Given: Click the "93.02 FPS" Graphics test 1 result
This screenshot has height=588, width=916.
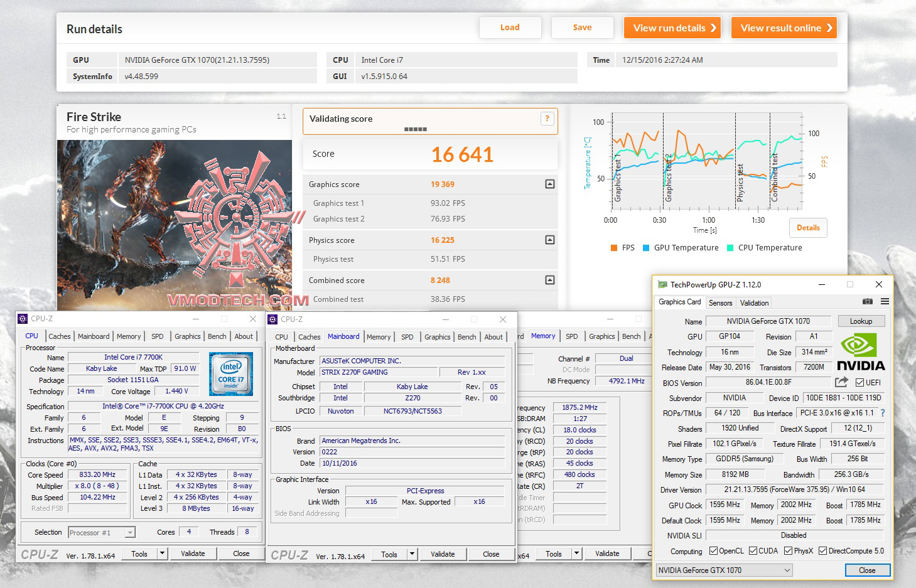Looking at the screenshot, I should pos(448,203).
